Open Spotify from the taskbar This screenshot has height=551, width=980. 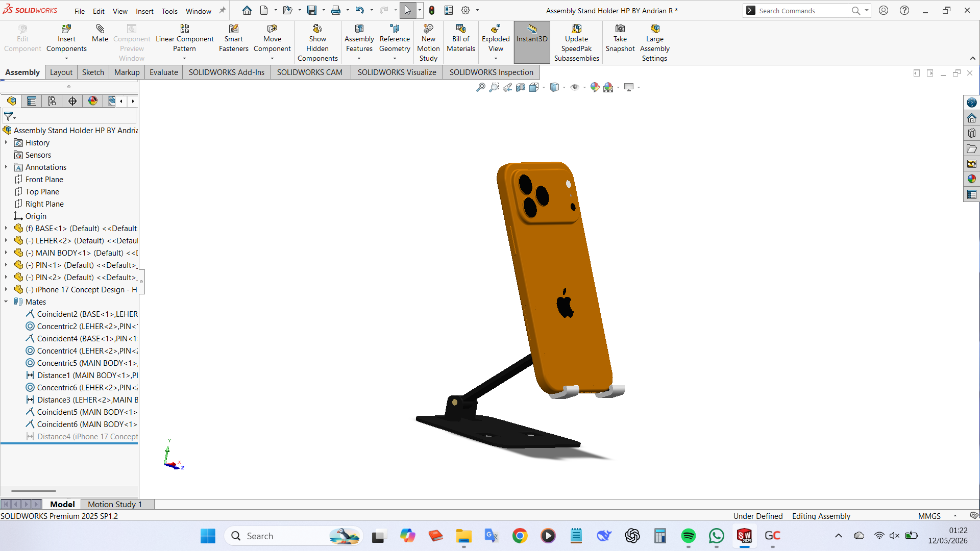(x=688, y=536)
